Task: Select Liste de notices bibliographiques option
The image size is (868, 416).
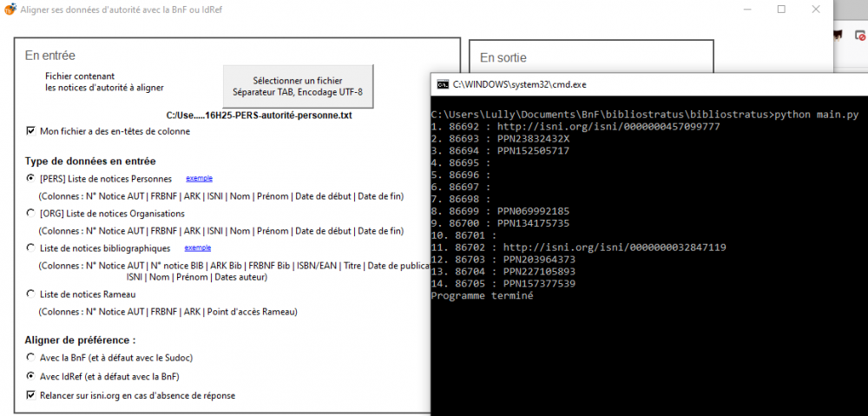Action: [31, 248]
